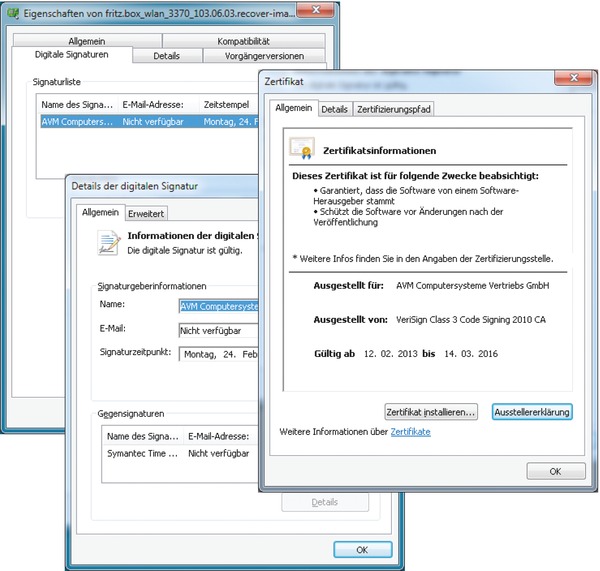Click the Zeitstempel column header

[x=229, y=104]
